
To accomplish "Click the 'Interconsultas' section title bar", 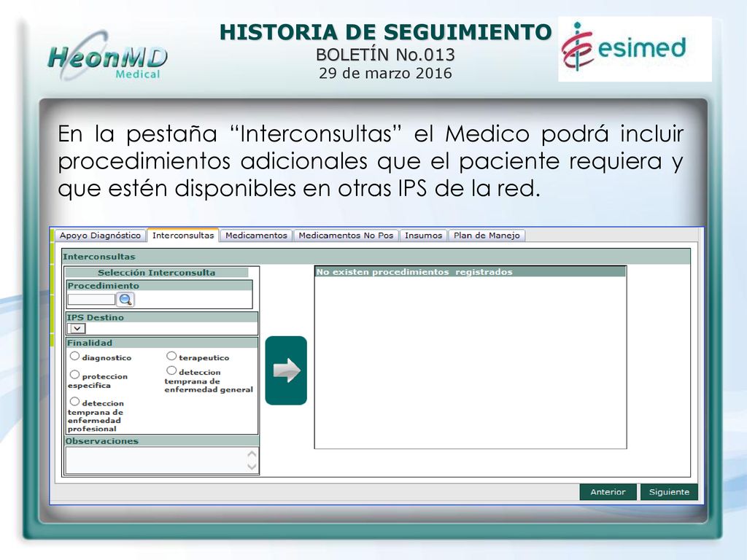I will pos(376,257).
